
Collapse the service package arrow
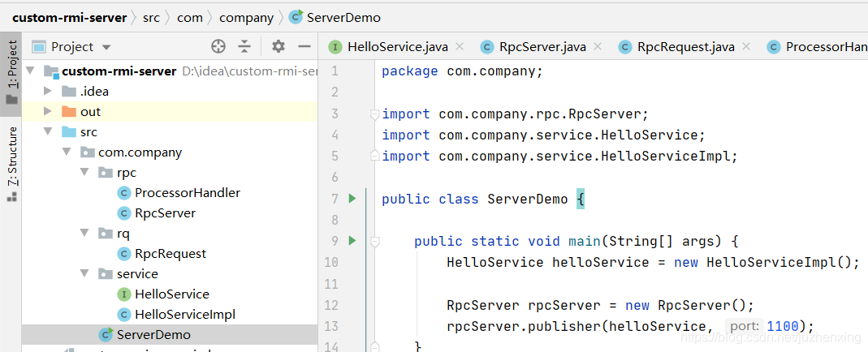click(x=84, y=273)
